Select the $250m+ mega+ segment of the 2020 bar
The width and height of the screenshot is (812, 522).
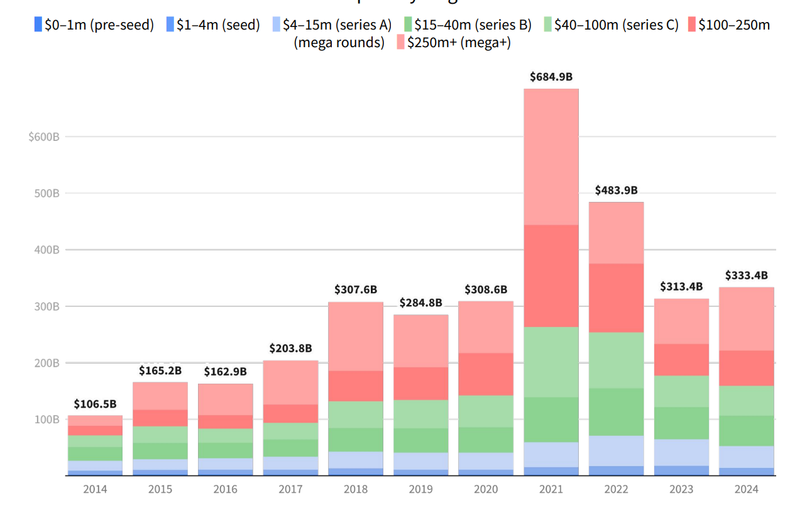coord(486,327)
